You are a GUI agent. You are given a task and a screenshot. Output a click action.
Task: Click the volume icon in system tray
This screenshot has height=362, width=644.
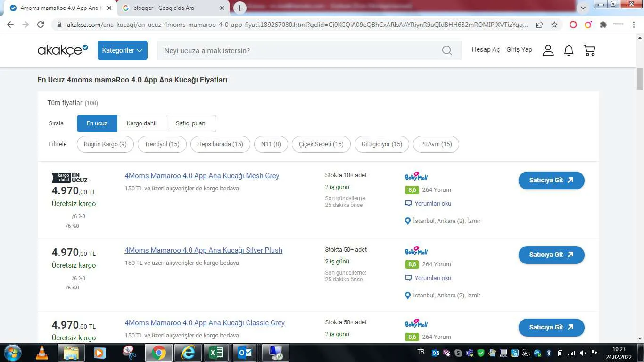tap(583, 353)
